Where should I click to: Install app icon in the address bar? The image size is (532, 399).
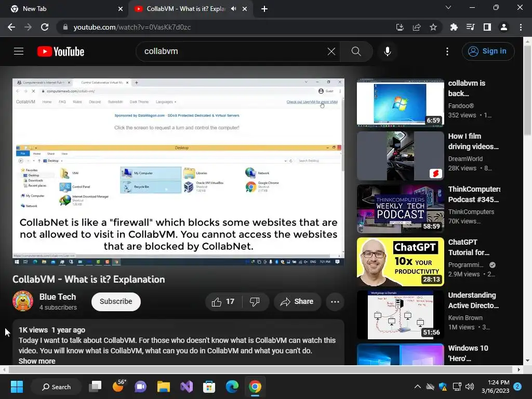point(400,27)
